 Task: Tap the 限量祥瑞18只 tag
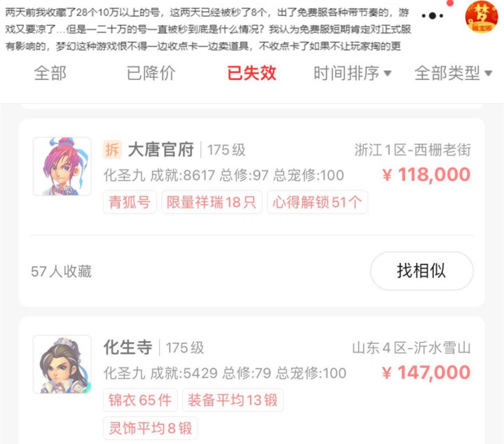click(212, 202)
